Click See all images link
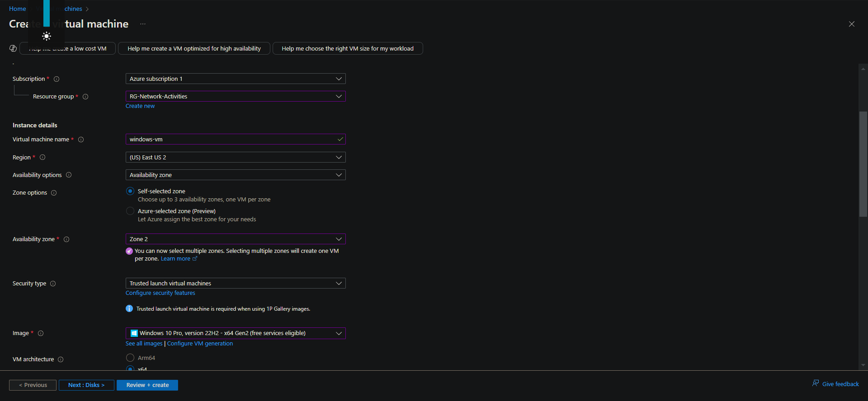The width and height of the screenshot is (868, 401). tap(144, 344)
